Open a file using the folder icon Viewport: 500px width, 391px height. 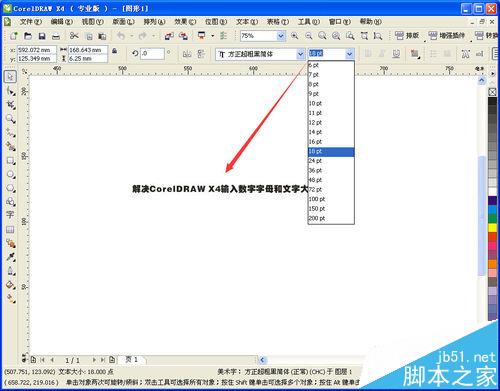[x=28, y=36]
